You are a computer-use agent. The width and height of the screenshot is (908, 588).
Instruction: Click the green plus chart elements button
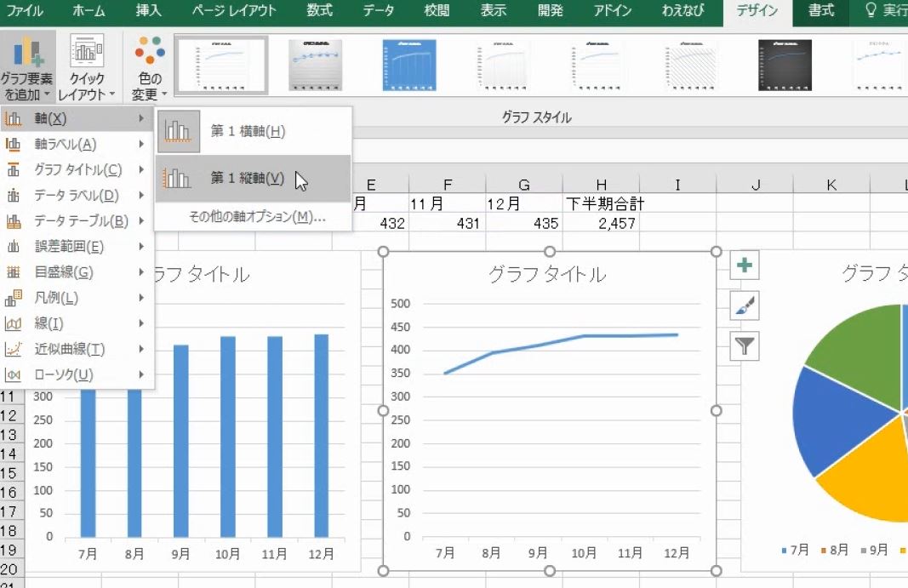pyautogui.click(x=744, y=265)
